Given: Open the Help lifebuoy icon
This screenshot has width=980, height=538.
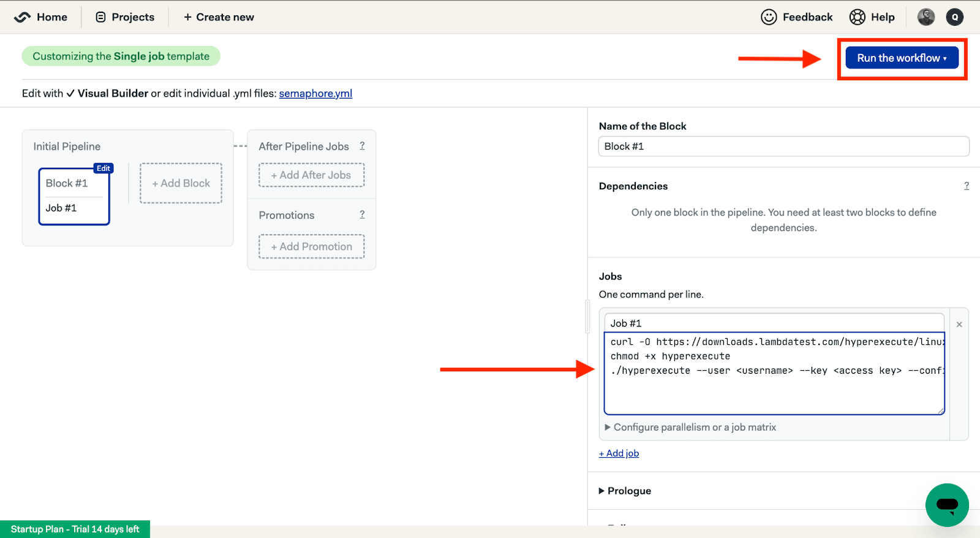Looking at the screenshot, I should [857, 17].
